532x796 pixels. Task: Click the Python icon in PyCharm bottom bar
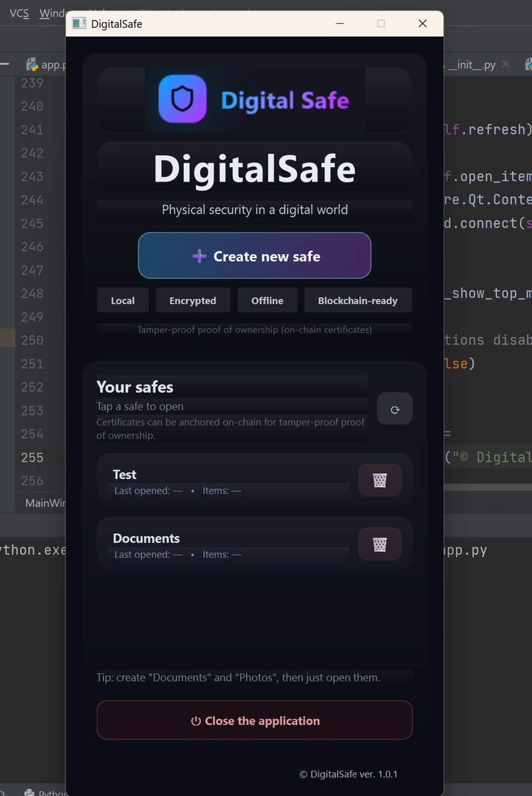click(x=30, y=792)
